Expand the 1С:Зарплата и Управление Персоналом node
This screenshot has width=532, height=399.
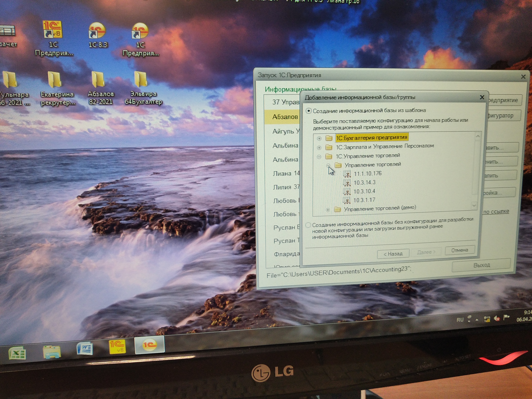tap(319, 148)
